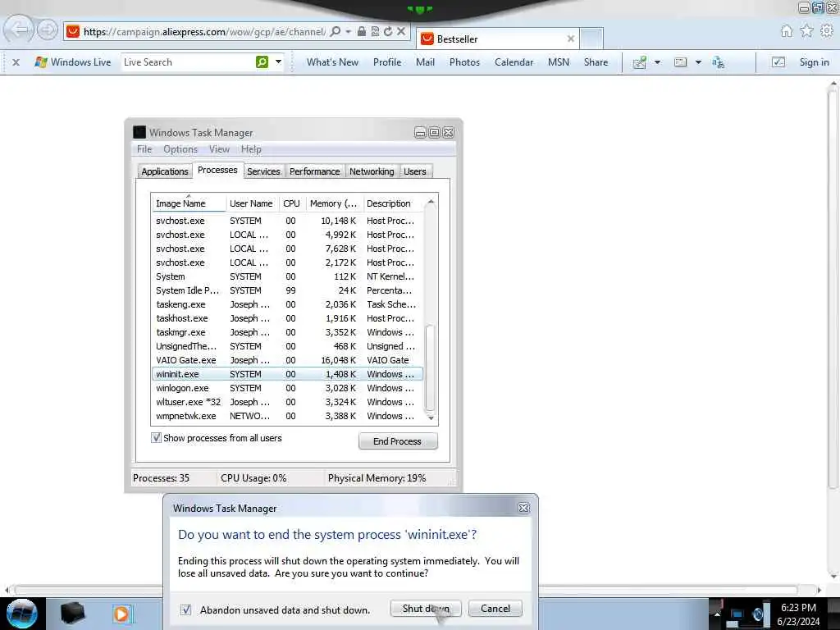Expand dropdown next to the share picture icon

coord(657,62)
